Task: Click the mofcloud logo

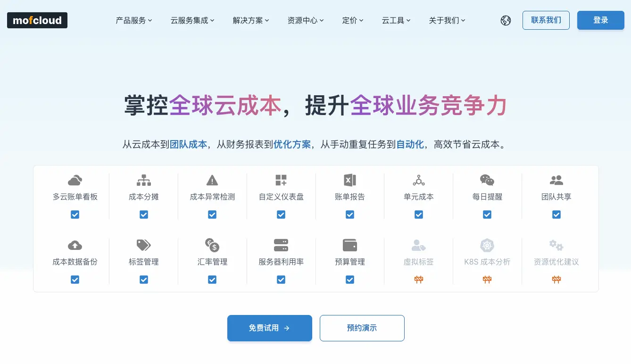Action: tap(37, 20)
